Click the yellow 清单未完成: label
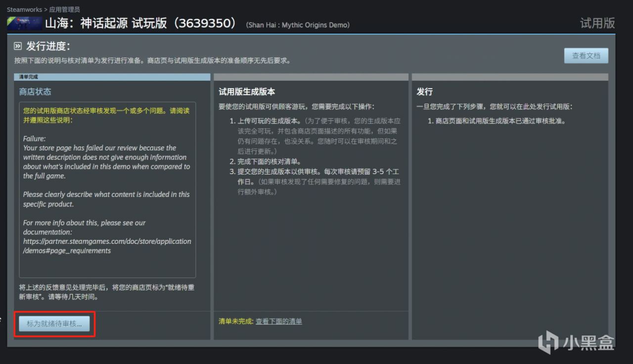The image size is (633, 364). click(236, 321)
